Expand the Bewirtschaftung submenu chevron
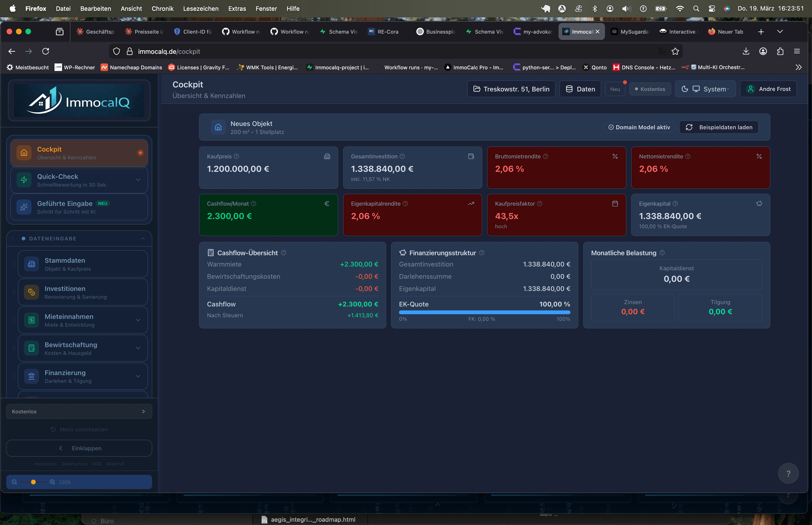The image size is (812, 525). [x=138, y=348]
